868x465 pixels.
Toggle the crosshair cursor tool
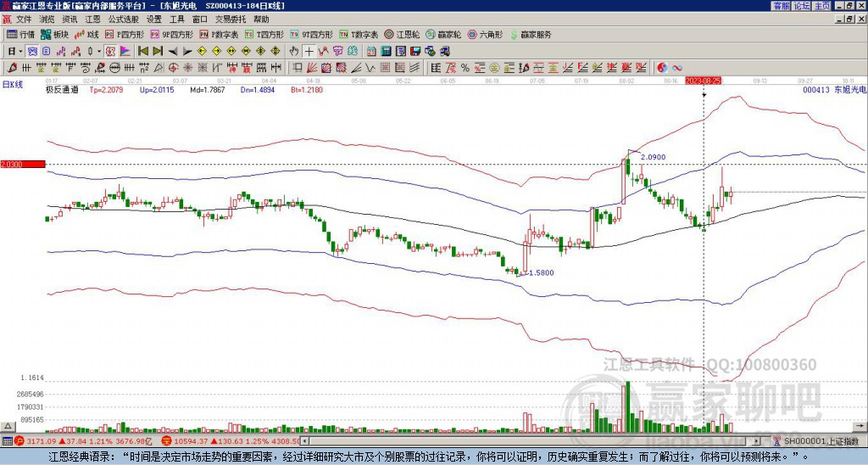[309, 52]
